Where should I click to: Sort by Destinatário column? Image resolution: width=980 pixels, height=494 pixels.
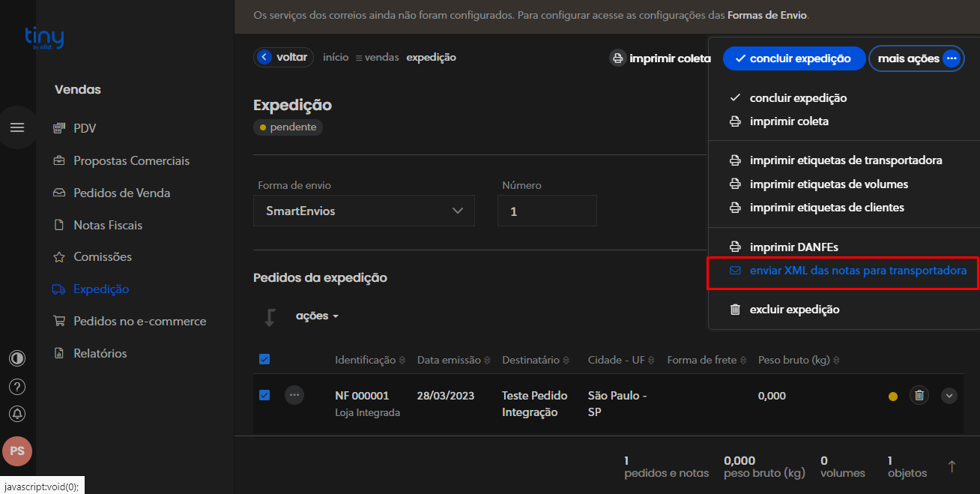(536, 360)
